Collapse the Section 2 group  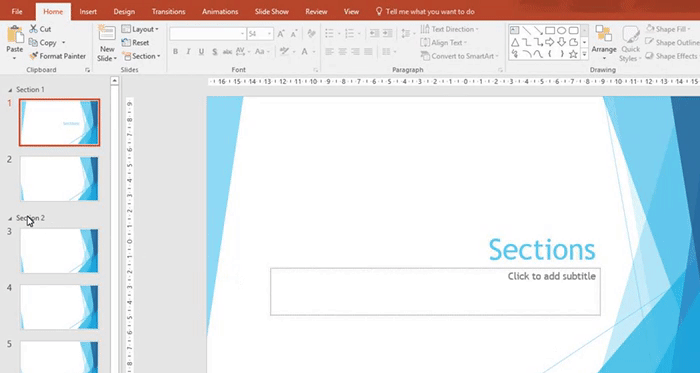[10, 219]
